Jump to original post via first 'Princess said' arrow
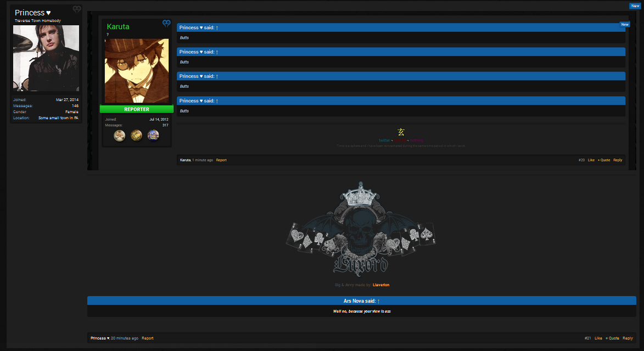 pyautogui.click(x=217, y=27)
